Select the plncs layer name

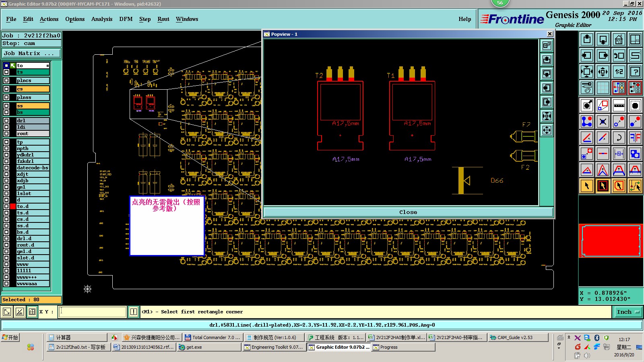coord(33,80)
